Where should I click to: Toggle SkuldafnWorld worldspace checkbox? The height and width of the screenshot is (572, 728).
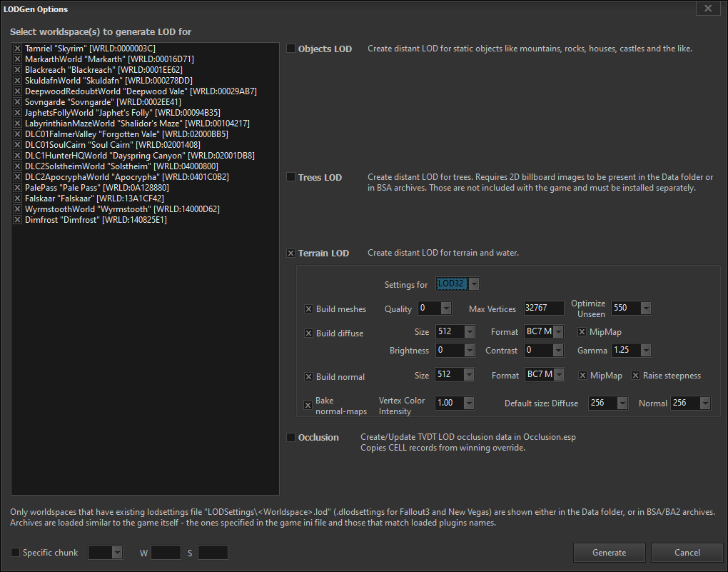[17, 81]
